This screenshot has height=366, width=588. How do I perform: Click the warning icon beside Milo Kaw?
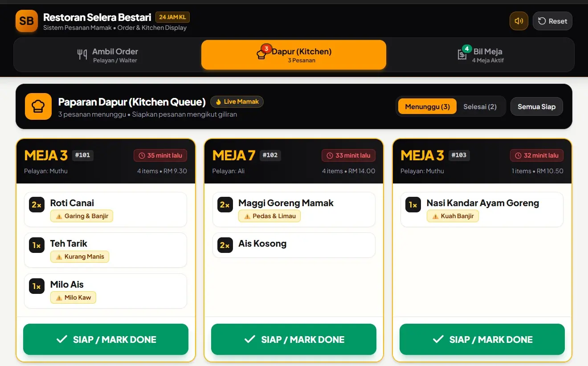59,298
